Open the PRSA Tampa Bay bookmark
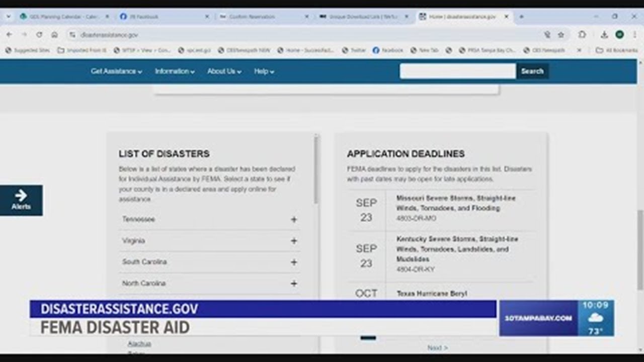 [x=487, y=50]
